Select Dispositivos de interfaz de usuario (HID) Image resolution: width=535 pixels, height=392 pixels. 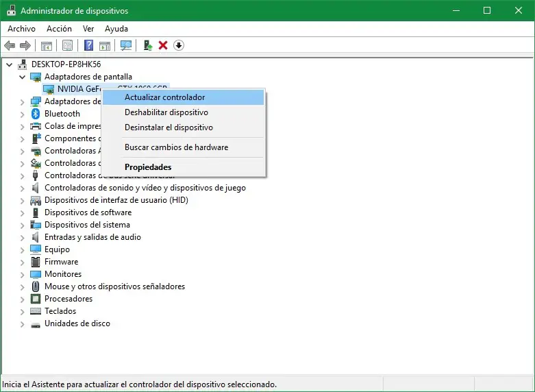pyautogui.click(x=116, y=200)
